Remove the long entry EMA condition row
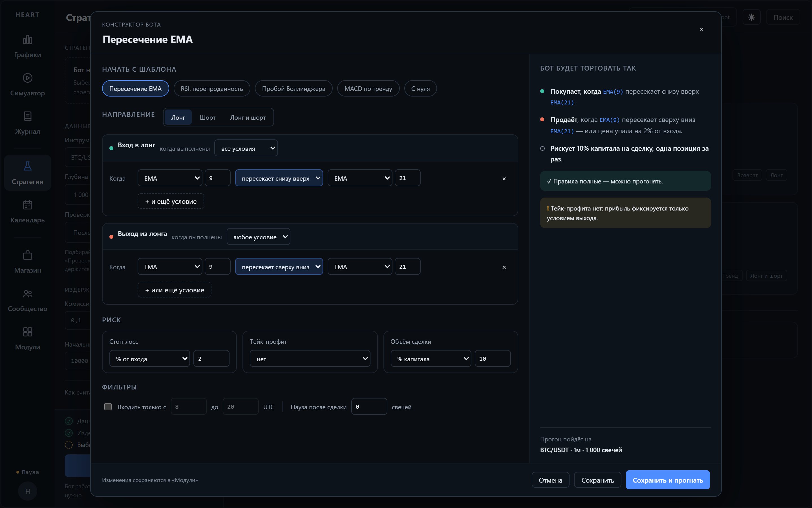Viewport: 812px width, 508px height. [x=504, y=179]
